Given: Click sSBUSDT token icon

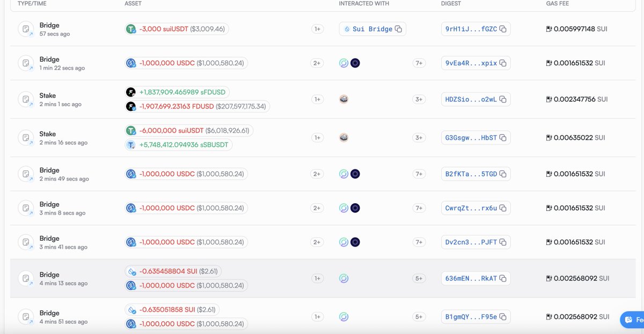Looking at the screenshot, I should pos(131,145).
